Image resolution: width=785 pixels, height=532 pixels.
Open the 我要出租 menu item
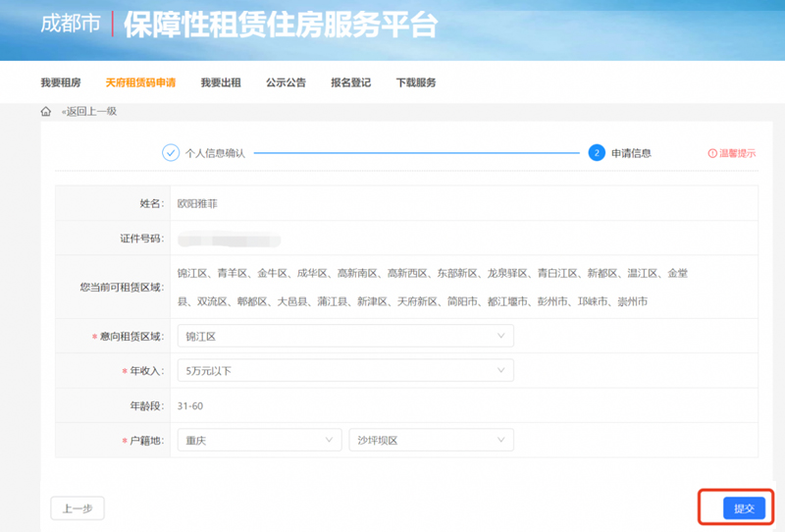click(221, 82)
